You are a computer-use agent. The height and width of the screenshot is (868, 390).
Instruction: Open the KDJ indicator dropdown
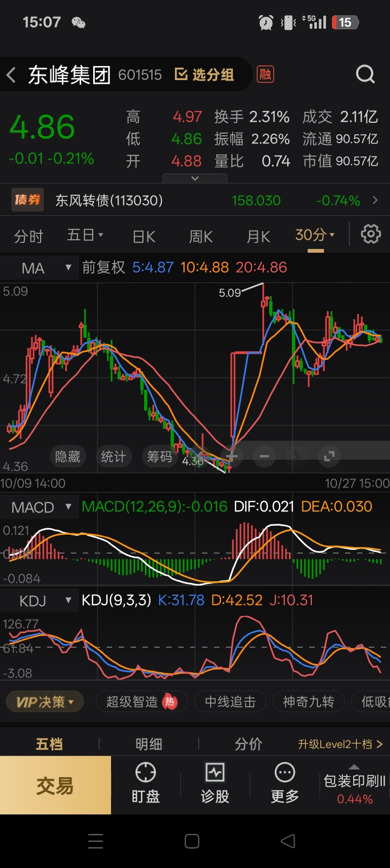click(x=38, y=601)
